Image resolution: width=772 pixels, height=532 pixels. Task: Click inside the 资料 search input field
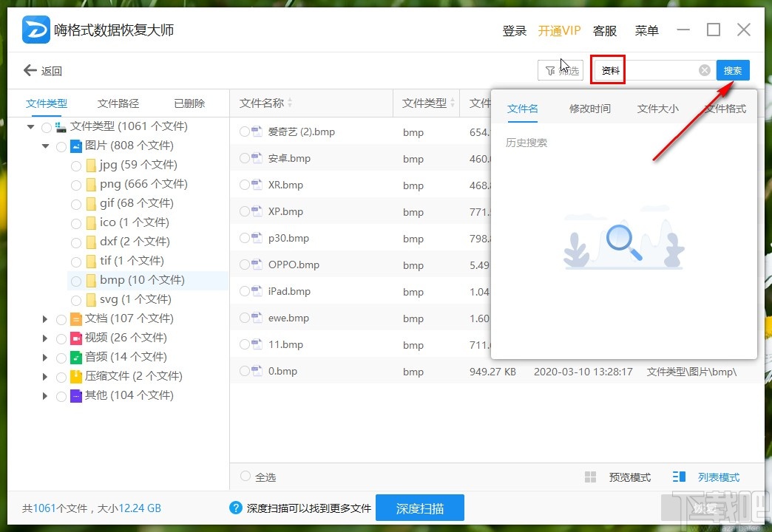tap(651, 69)
